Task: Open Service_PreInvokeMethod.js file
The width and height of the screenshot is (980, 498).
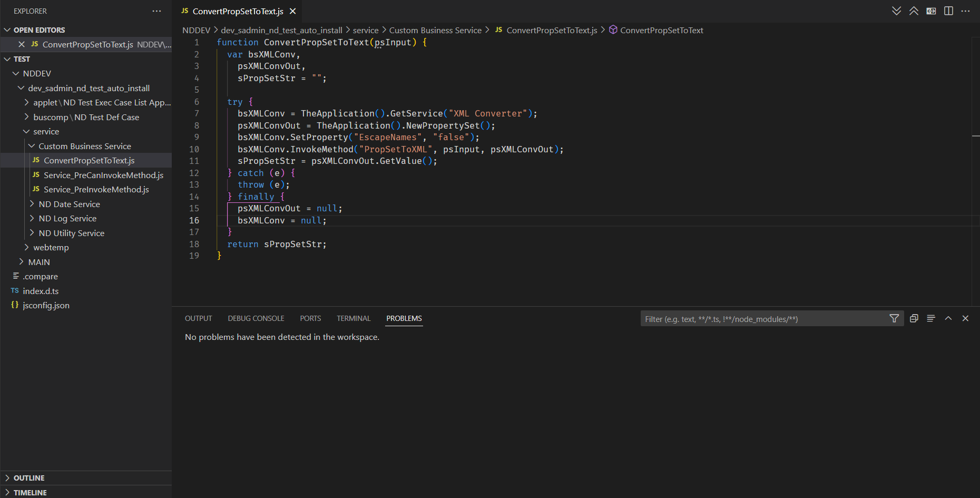Action: [96, 189]
